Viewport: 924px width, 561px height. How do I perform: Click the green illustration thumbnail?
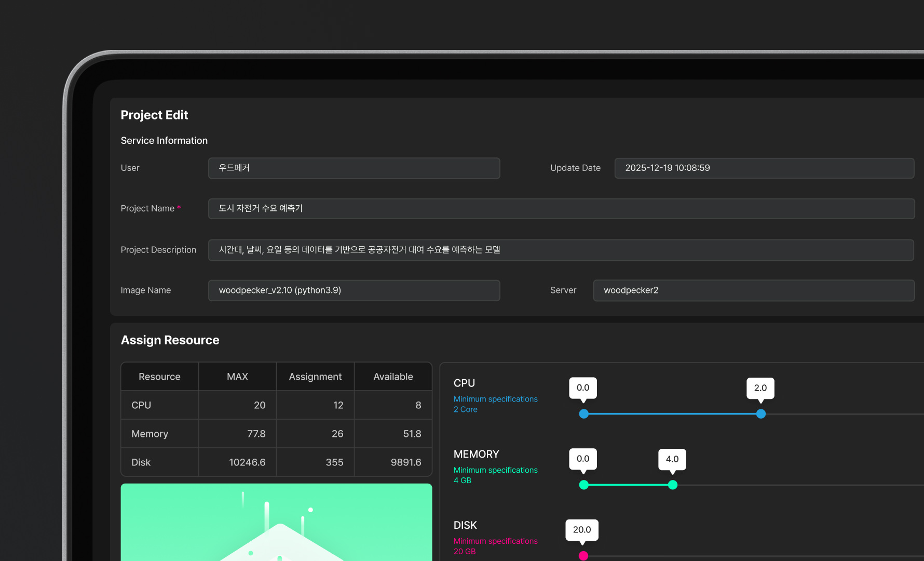pos(276,522)
